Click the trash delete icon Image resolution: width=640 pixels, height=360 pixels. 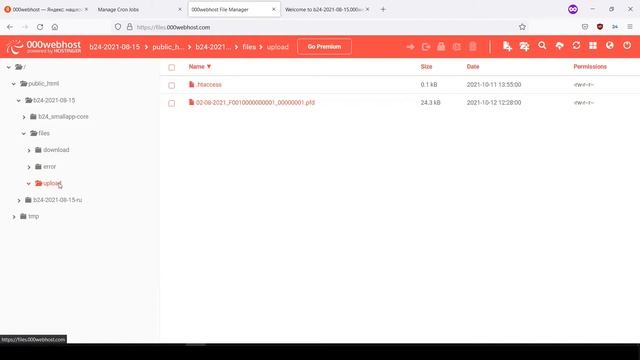tap(473, 46)
